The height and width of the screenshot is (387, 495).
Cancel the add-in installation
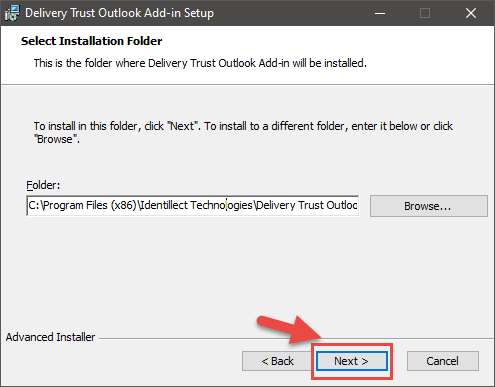click(x=443, y=361)
